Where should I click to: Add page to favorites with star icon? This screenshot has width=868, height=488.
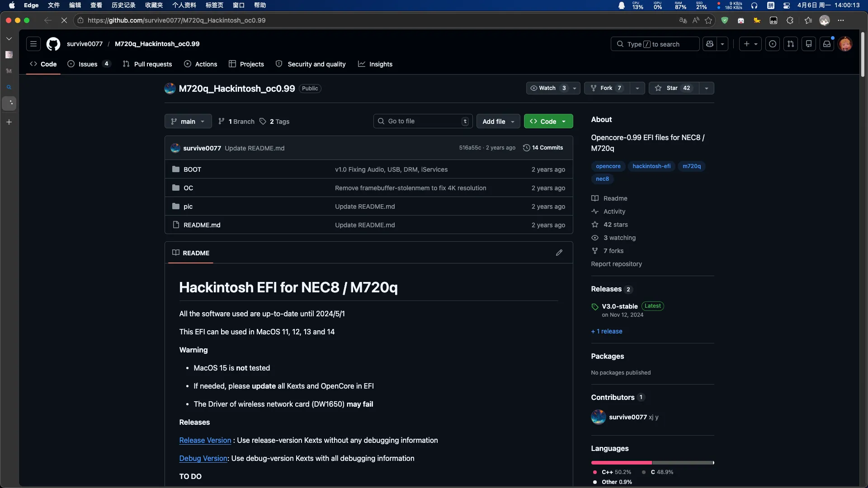[x=708, y=20]
